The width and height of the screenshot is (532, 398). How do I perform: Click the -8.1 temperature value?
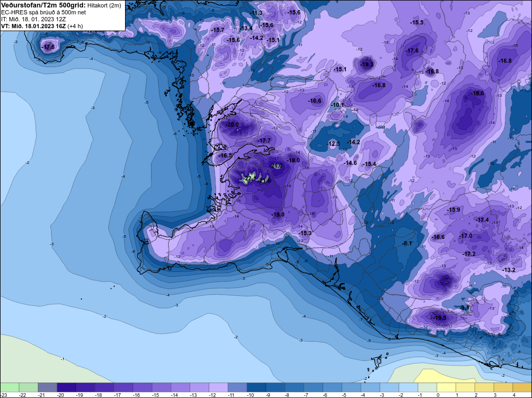point(407,243)
